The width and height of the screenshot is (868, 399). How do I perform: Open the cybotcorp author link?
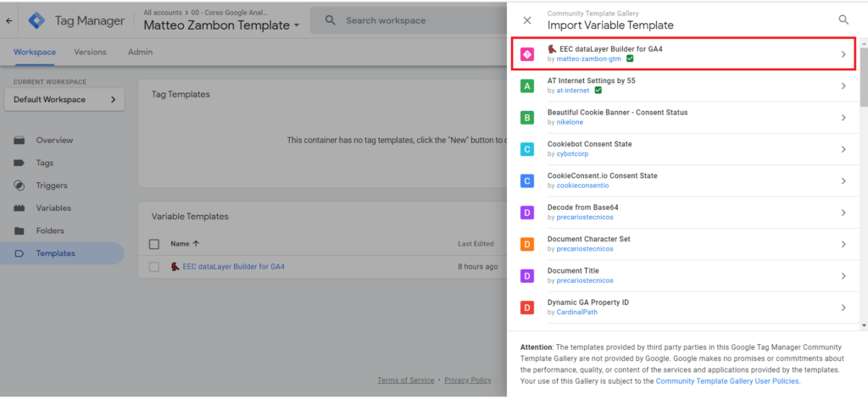pyautogui.click(x=572, y=154)
